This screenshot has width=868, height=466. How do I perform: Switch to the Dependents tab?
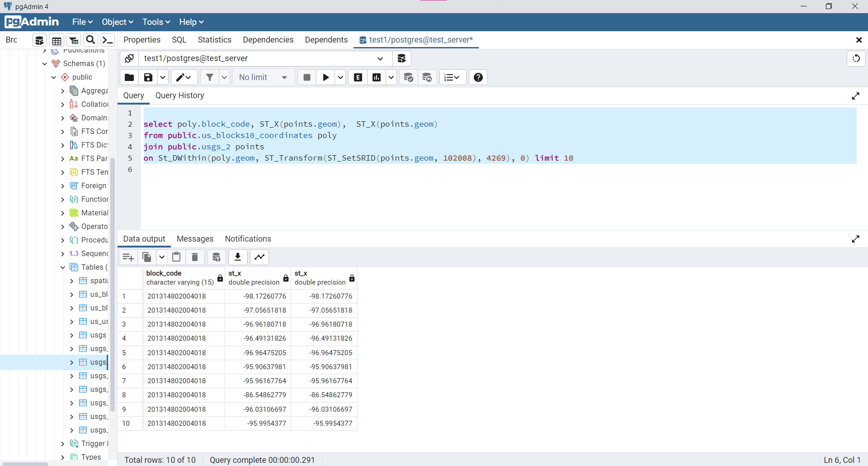click(x=326, y=40)
